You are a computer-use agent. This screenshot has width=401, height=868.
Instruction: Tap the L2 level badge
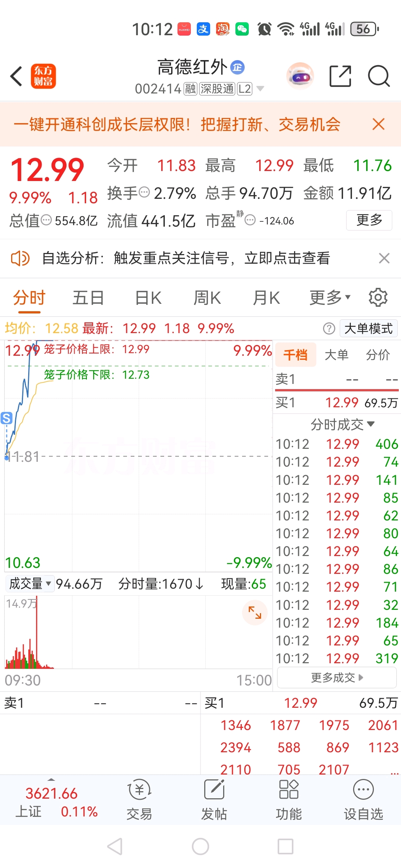click(245, 89)
